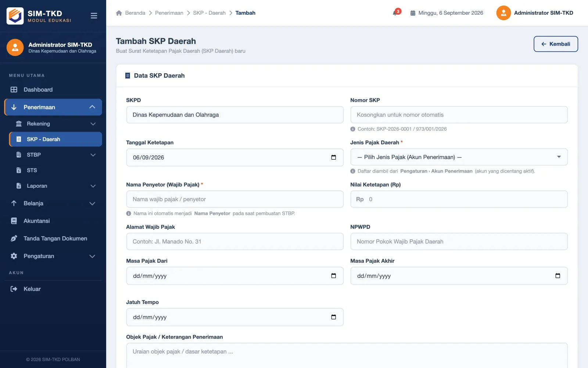
Task: Open calendar picker for Jatuh Tempo
Action: coord(334,317)
